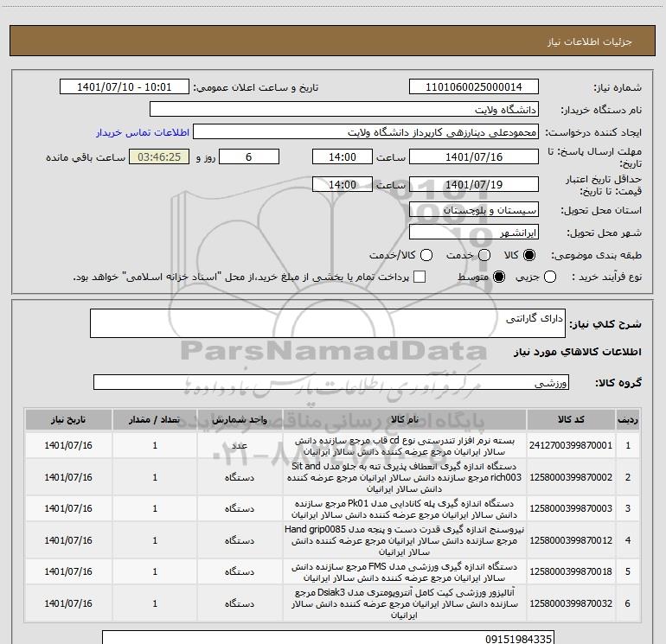
Task: Click the response deadline time 14:00 field
Action: coord(343,156)
